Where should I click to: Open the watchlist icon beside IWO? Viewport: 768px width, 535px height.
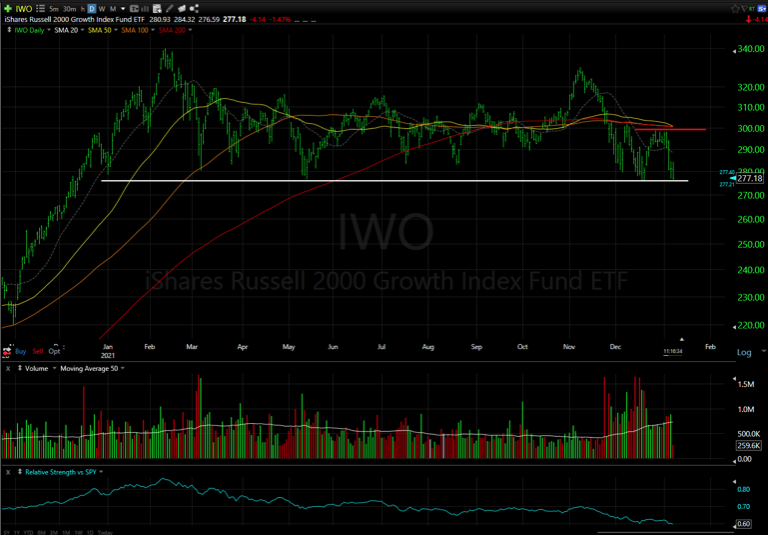(x=40, y=8)
